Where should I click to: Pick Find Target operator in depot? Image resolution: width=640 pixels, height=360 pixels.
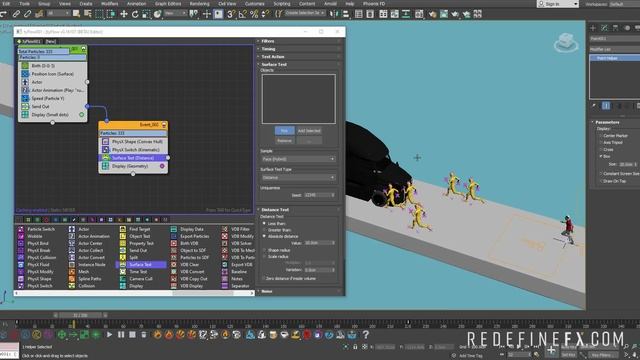coord(136,229)
